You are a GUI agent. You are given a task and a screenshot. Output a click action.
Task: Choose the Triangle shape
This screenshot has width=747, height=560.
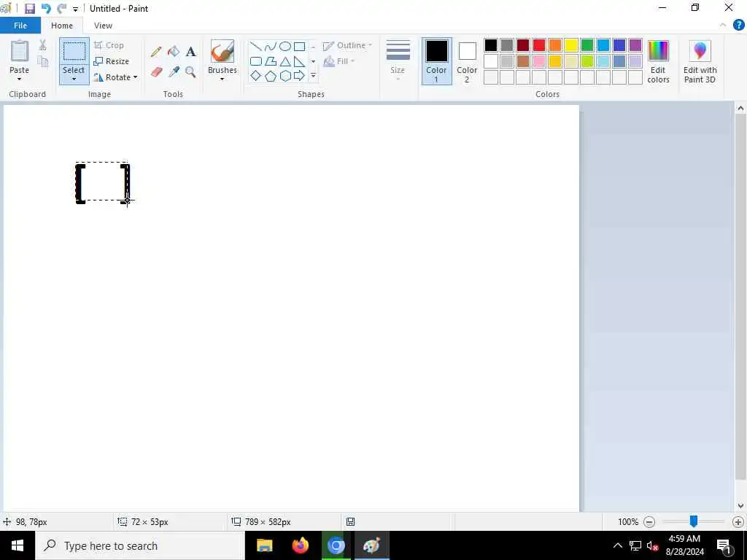(285, 61)
